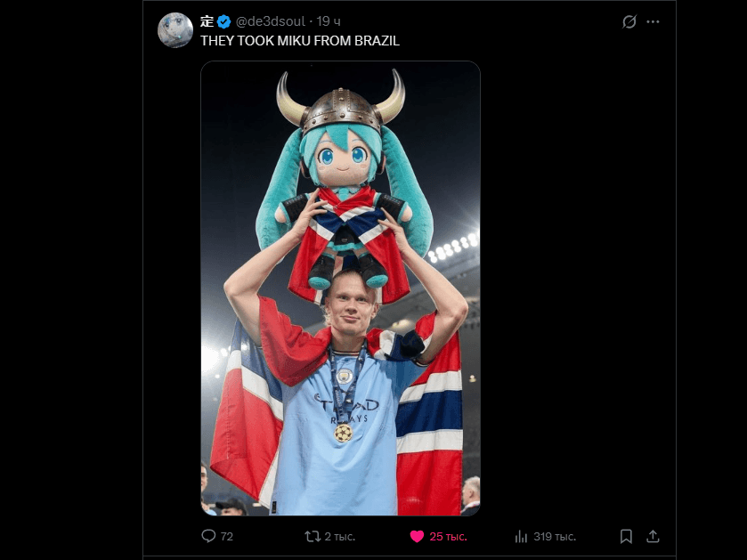
Task: Click the share upload icon
Action: pyautogui.click(x=653, y=537)
